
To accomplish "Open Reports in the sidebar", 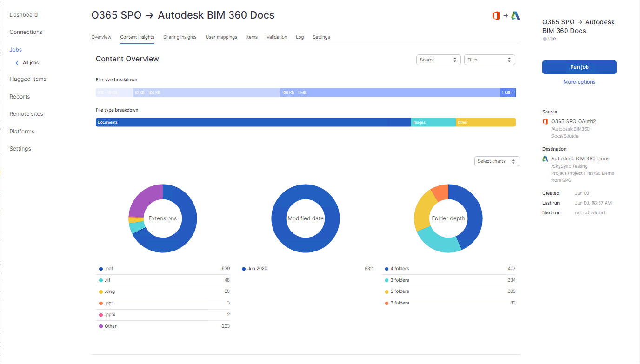I will pos(20,97).
